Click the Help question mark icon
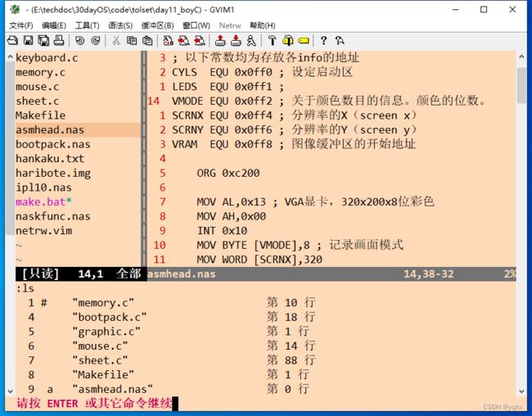 pyautogui.click(x=323, y=40)
